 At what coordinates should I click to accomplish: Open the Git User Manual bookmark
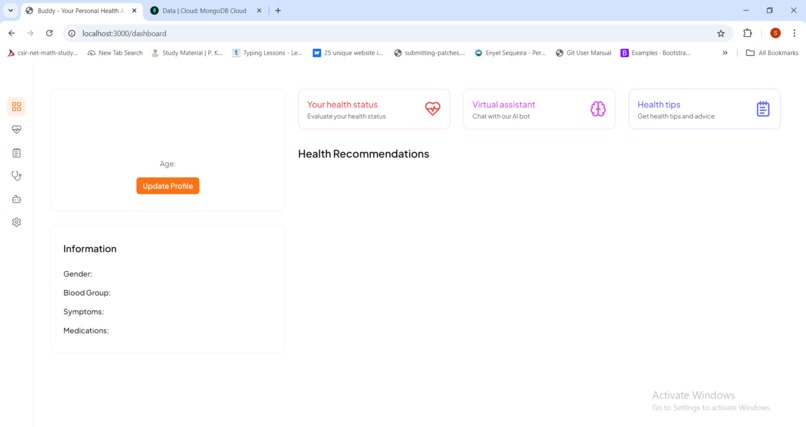[x=583, y=52]
